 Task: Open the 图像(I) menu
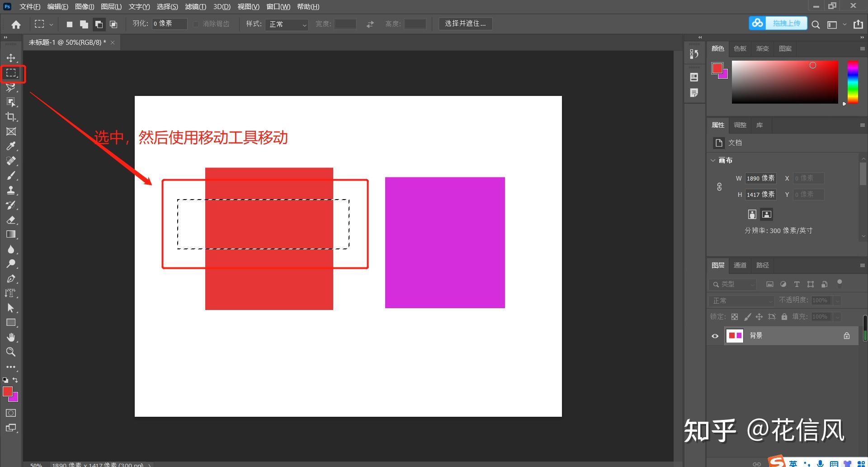pos(85,7)
